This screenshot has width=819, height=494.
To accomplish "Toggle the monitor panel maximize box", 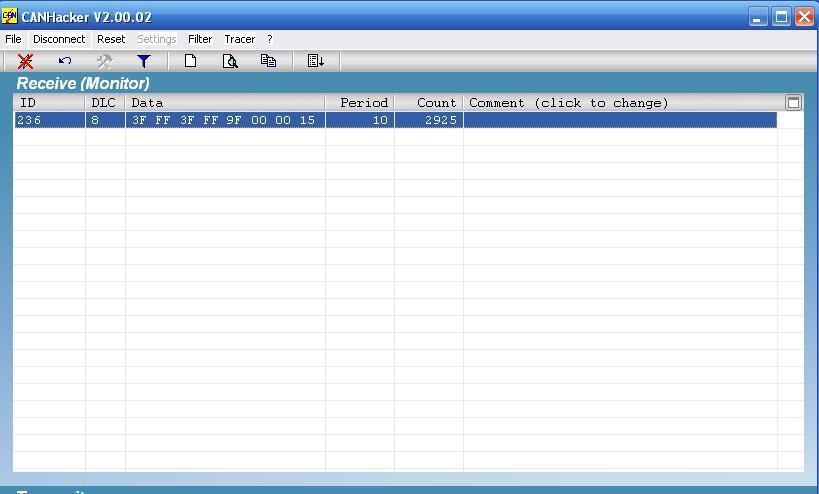I will [793, 103].
